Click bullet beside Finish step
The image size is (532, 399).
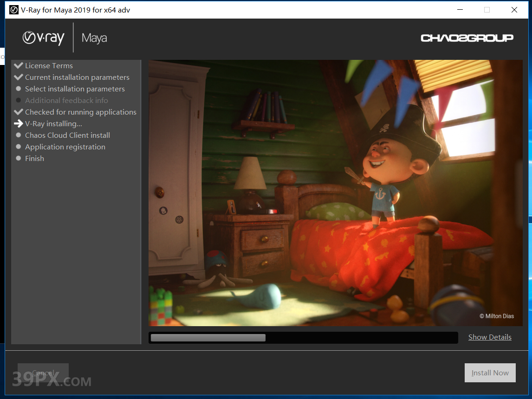(19, 158)
